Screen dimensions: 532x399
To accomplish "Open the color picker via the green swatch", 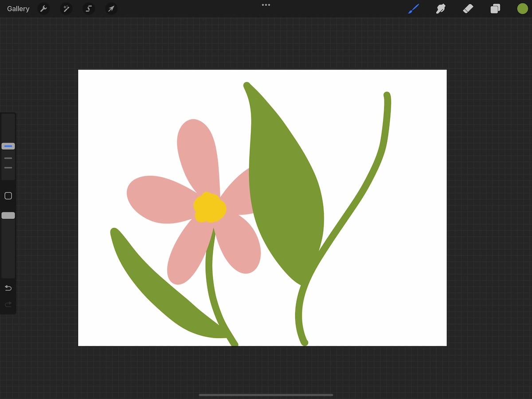I will (x=522, y=8).
